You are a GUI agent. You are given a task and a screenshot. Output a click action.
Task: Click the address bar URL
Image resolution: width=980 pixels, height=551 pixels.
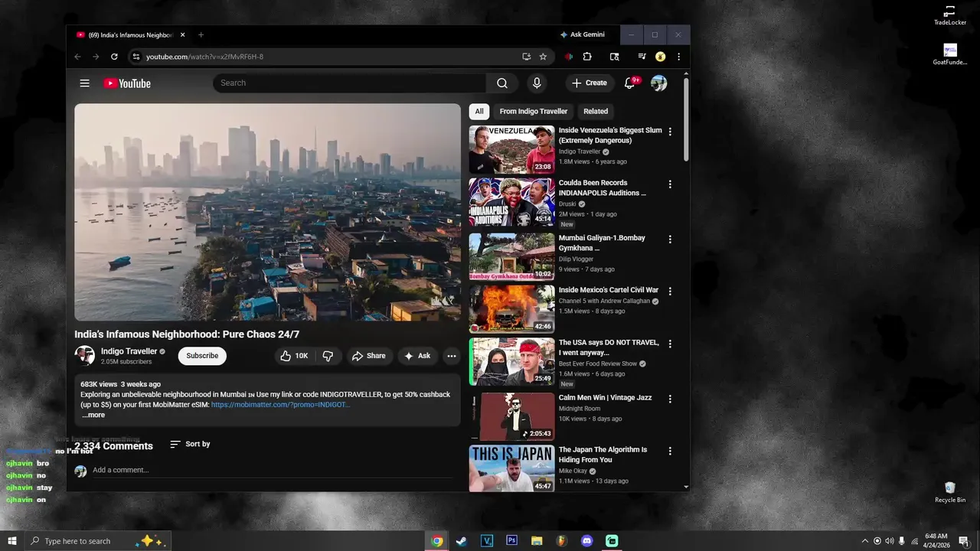point(204,57)
